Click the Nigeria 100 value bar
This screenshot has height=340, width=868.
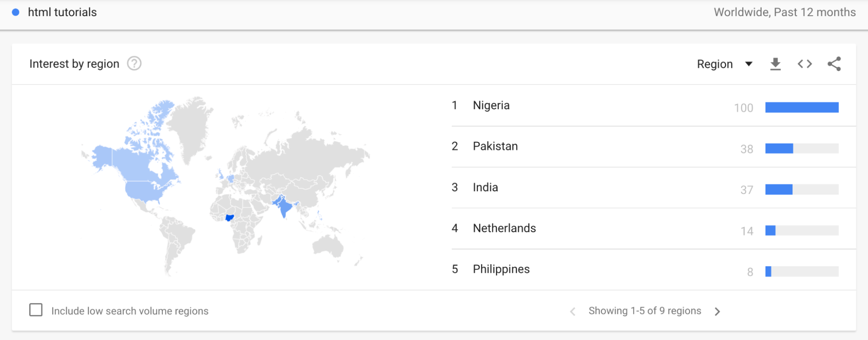tap(802, 107)
